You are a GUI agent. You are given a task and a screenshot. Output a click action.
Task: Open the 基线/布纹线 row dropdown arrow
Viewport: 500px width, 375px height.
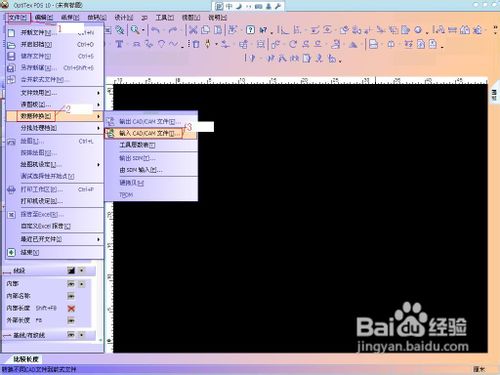click(x=82, y=334)
